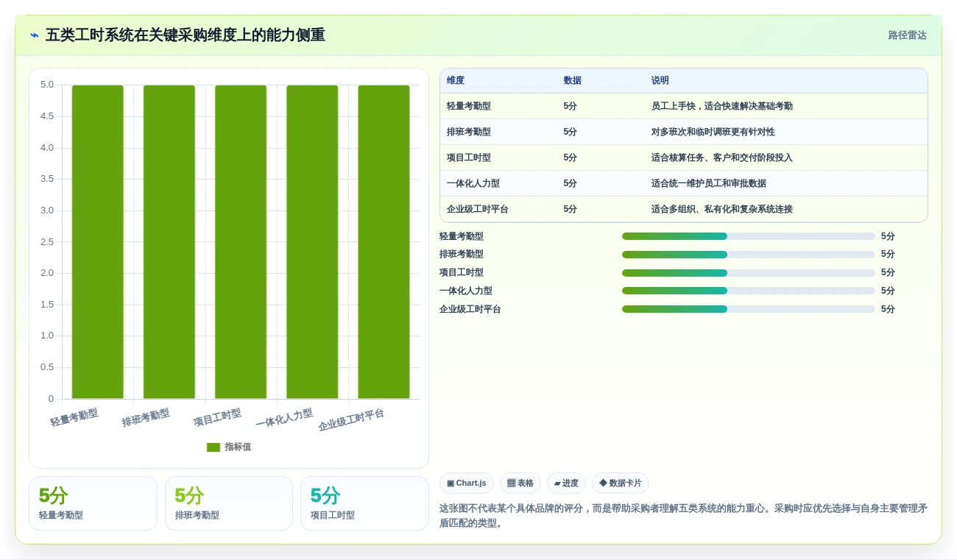Click the 路径雷达 label in header
Image resolution: width=957 pixels, height=560 pixels.
tap(907, 35)
